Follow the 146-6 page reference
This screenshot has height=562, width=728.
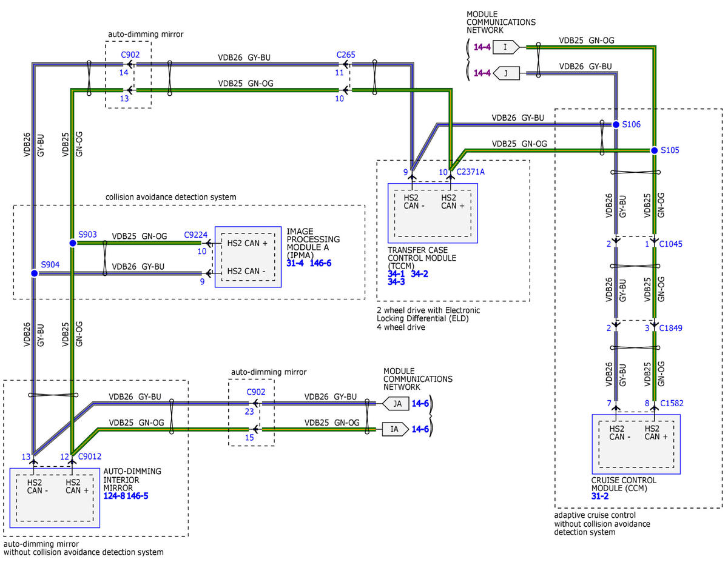click(x=320, y=264)
